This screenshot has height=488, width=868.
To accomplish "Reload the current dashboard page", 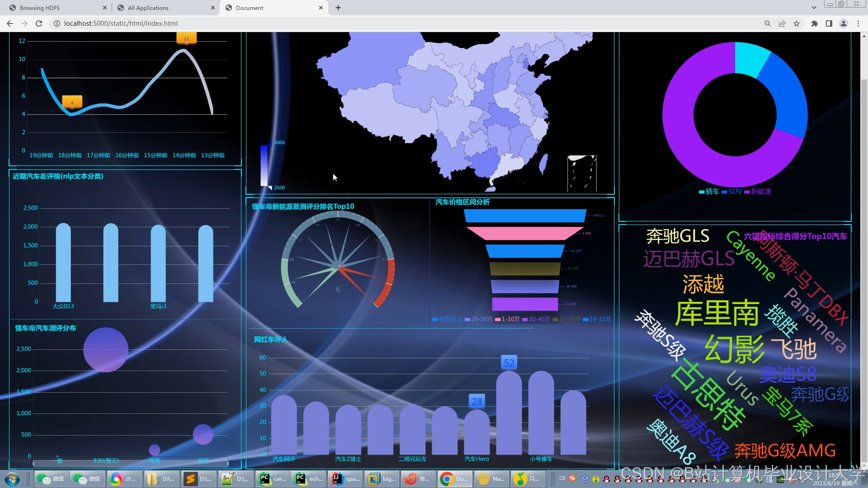I will (x=39, y=23).
